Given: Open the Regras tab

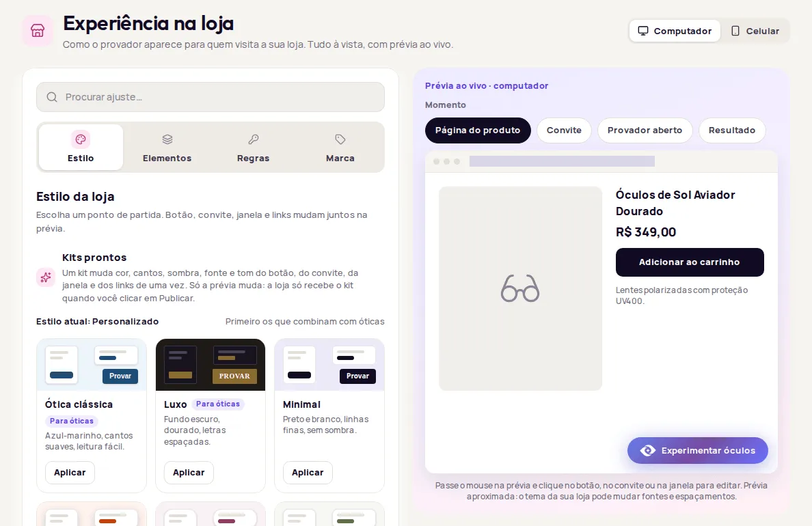Looking at the screenshot, I should pyautogui.click(x=253, y=147).
